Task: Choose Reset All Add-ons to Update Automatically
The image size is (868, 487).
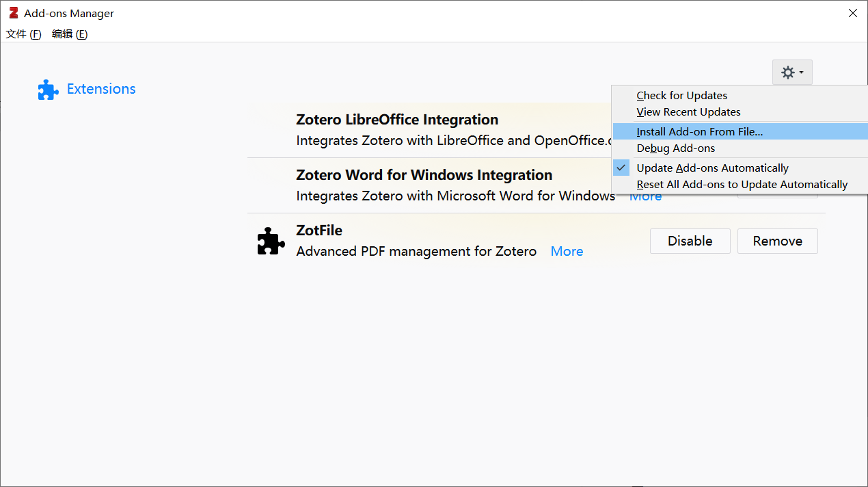Action: [x=742, y=185]
